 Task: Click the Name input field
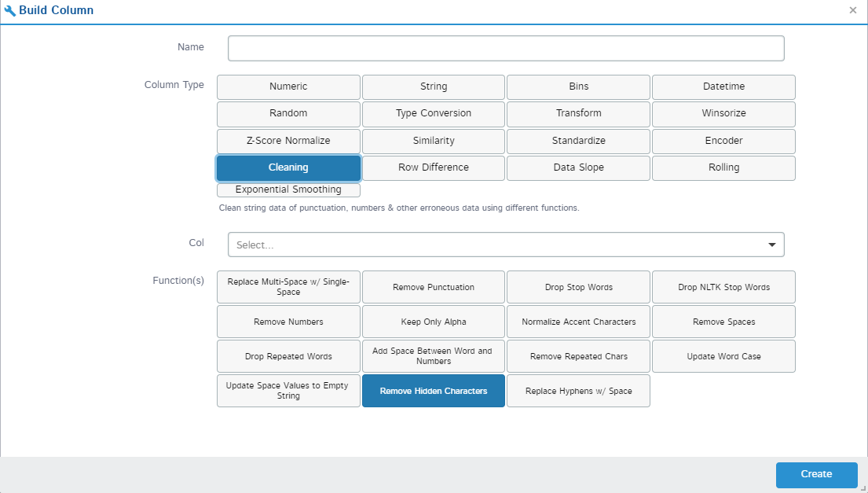click(x=506, y=48)
